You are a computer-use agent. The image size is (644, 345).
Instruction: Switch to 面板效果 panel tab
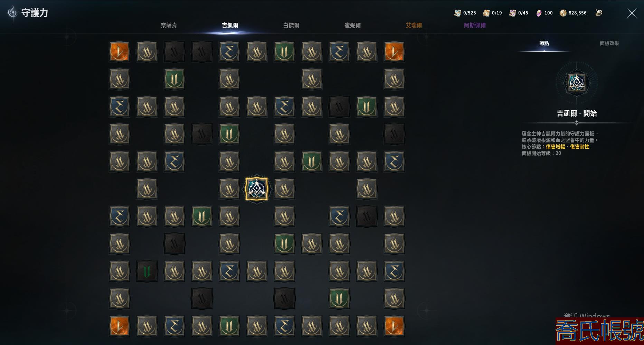click(x=609, y=43)
